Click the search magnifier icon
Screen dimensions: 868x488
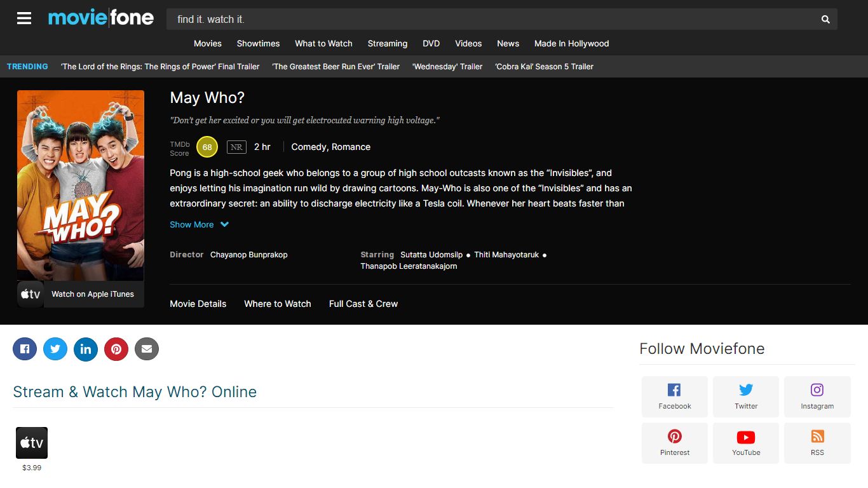pyautogui.click(x=825, y=20)
